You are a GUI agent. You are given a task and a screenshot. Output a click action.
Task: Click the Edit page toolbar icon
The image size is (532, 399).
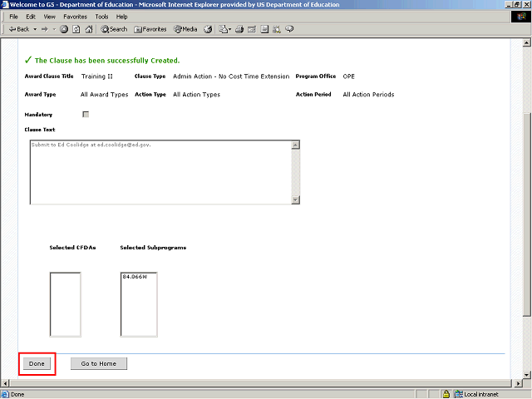click(x=252, y=30)
